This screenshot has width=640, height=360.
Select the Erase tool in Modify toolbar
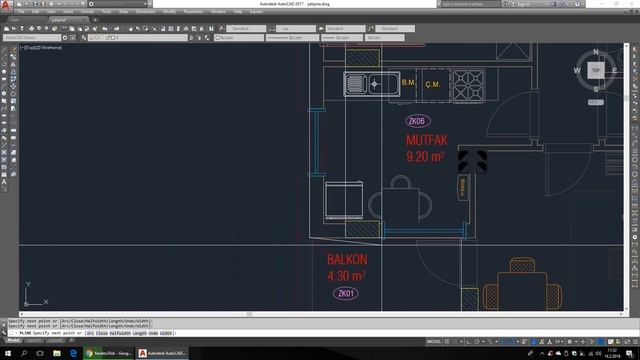[13, 49]
